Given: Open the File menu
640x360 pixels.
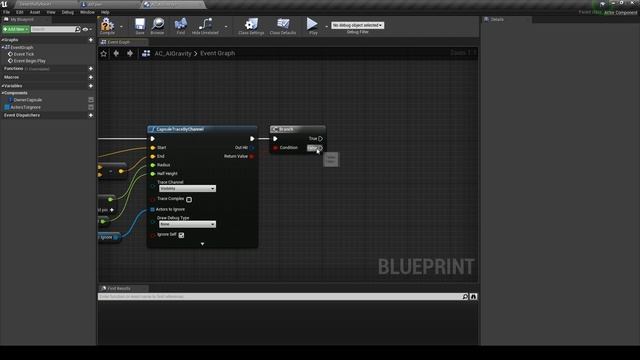Looking at the screenshot, I should pyautogui.click(x=7, y=12).
